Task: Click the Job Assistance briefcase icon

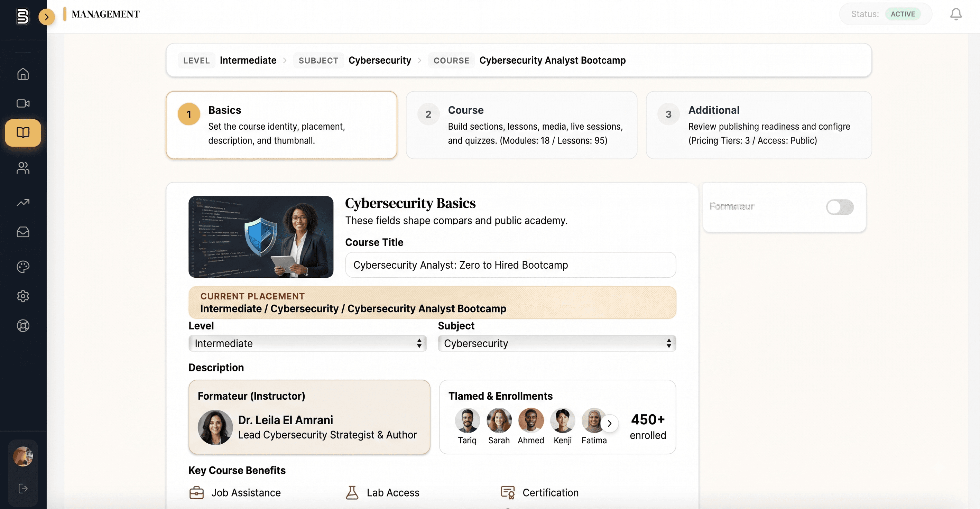Action: 196,492
